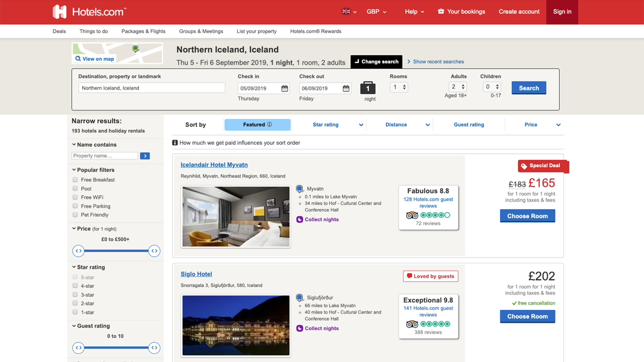Open Groups & Meetings
644x362 pixels.
pyautogui.click(x=201, y=31)
